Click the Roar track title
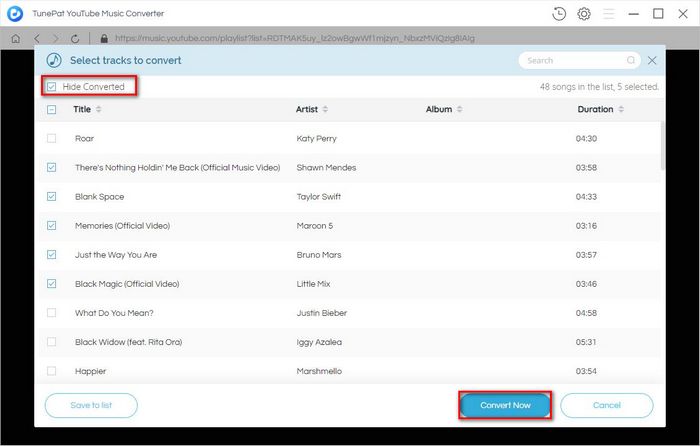 tap(84, 138)
